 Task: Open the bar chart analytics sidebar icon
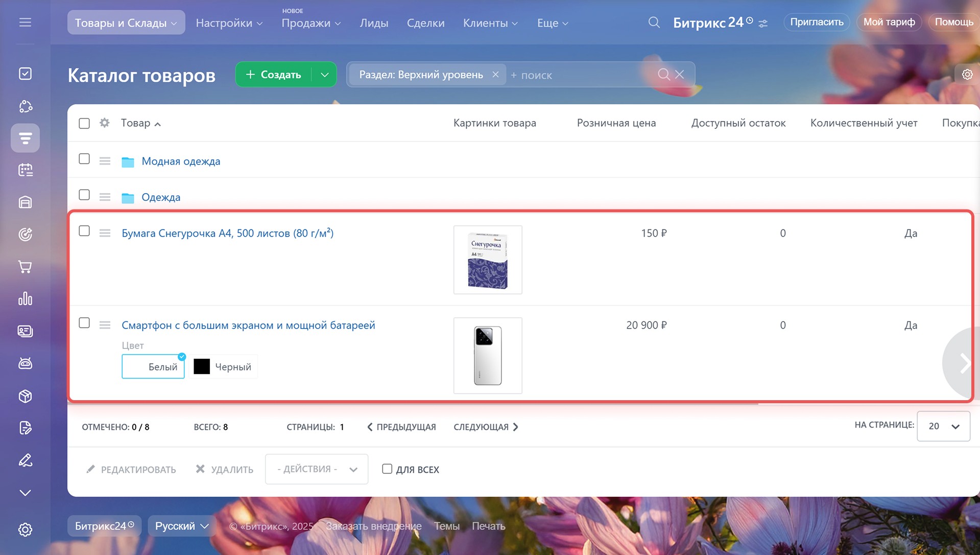(25, 299)
